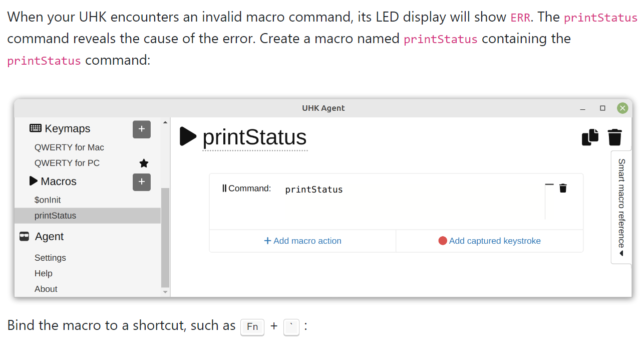Select the QWERTY for Mac keymap
This screenshot has height=352, width=644.
(69, 147)
